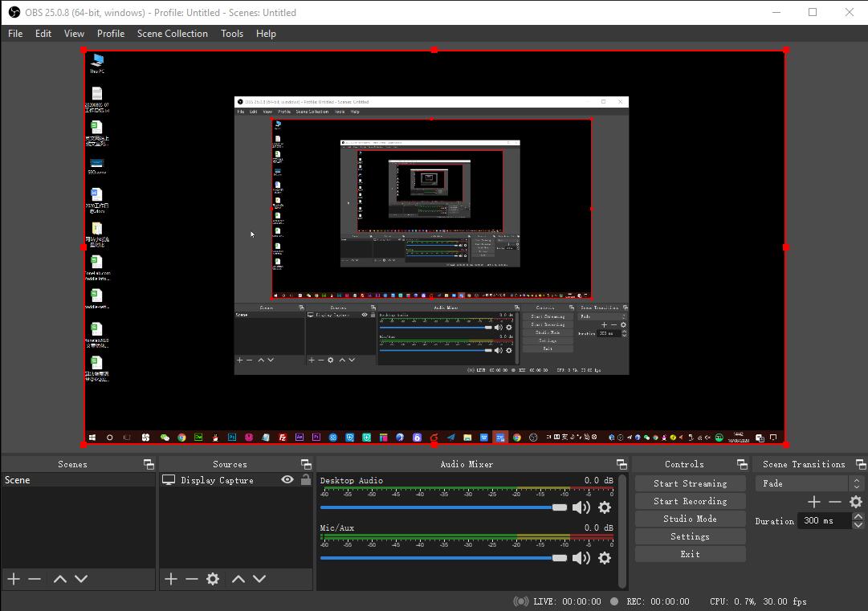Click the Exit button
The height and width of the screenshot is (611, 868).
[x=691, y=555]
